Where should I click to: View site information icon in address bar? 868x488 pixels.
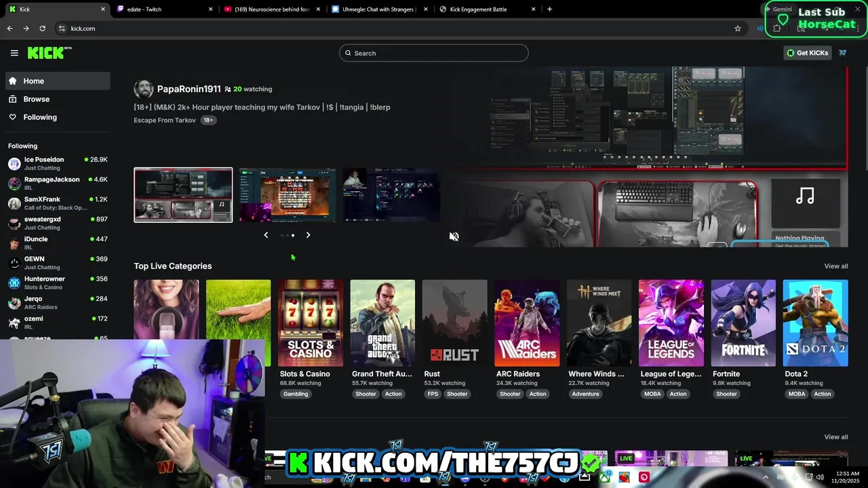tap(62, 28)
